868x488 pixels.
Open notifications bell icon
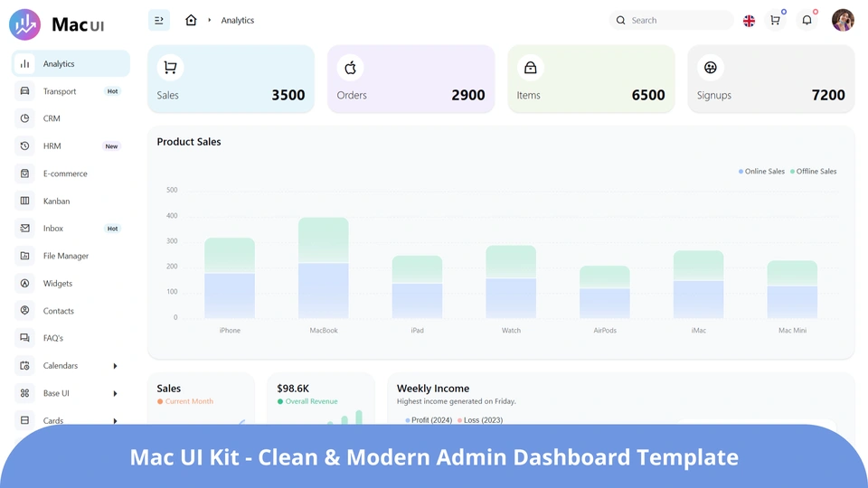tap(807, 21)
